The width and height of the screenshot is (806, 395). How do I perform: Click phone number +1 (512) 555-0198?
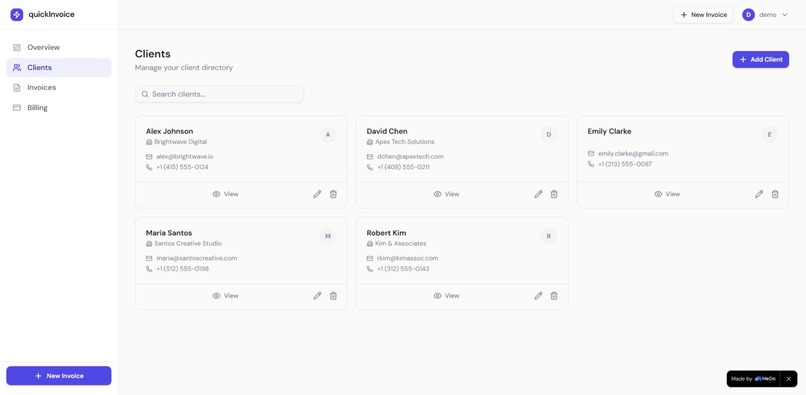[x=182, y=269]
